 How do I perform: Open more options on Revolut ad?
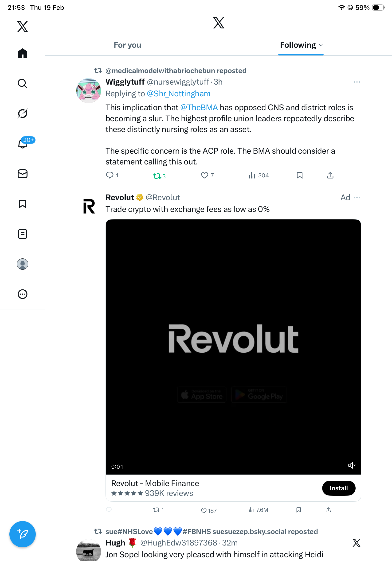pos(357,197)
